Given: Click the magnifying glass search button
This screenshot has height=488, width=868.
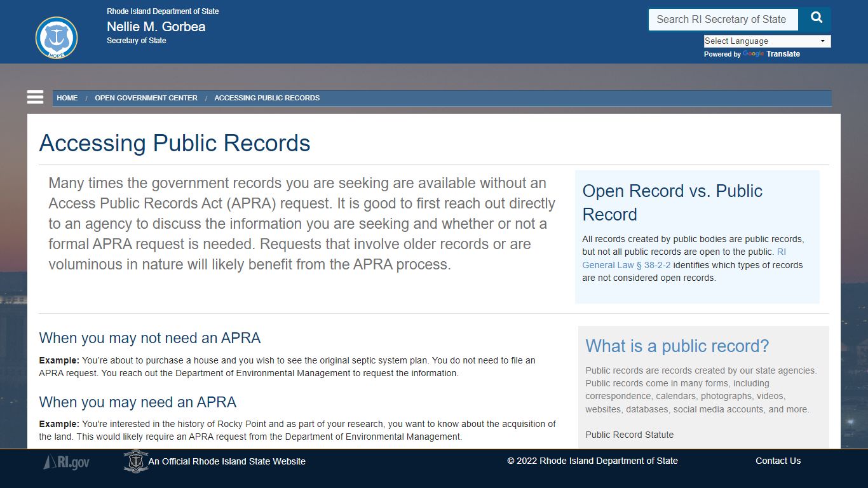Looking at the screenshot, I should [x=816, y=18].
